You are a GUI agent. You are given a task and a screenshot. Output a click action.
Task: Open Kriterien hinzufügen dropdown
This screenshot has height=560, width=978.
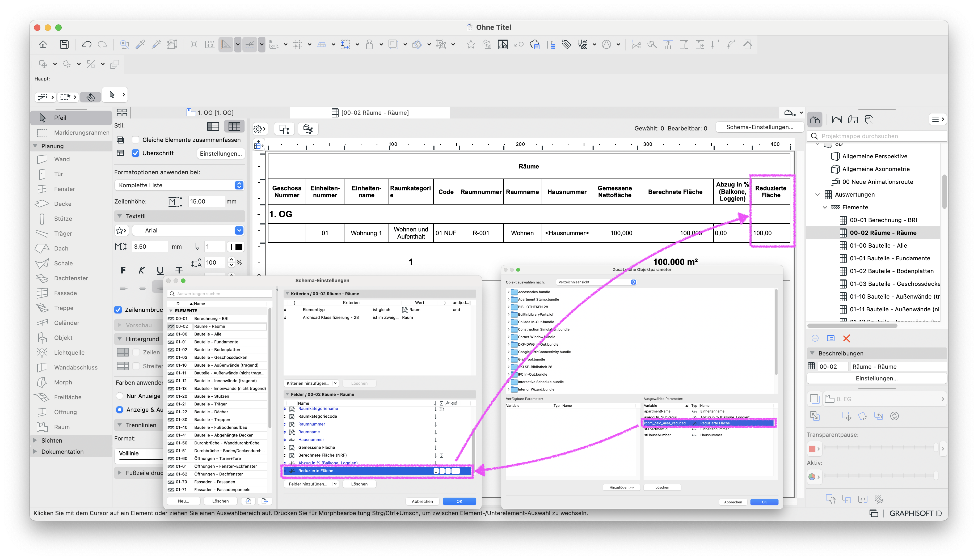[311, 383]
